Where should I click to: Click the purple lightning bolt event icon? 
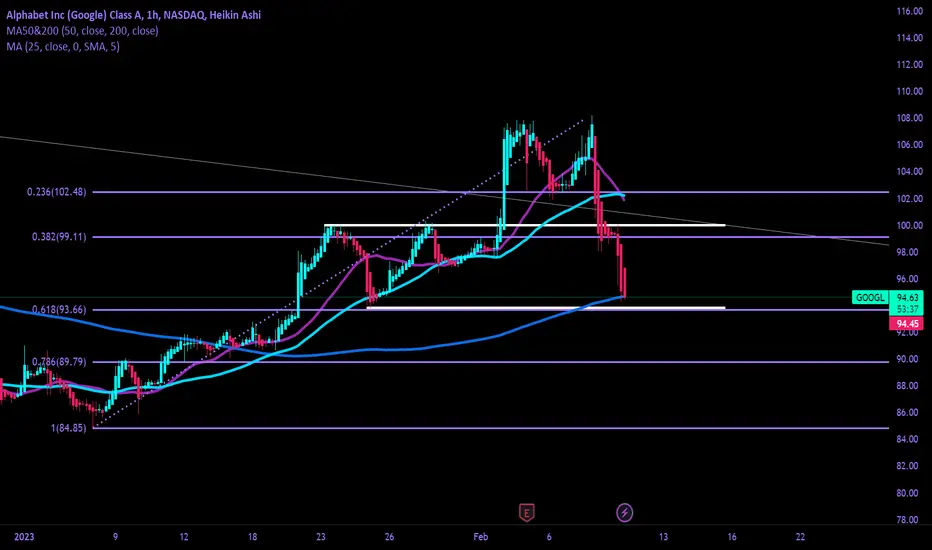pos(624,512)
